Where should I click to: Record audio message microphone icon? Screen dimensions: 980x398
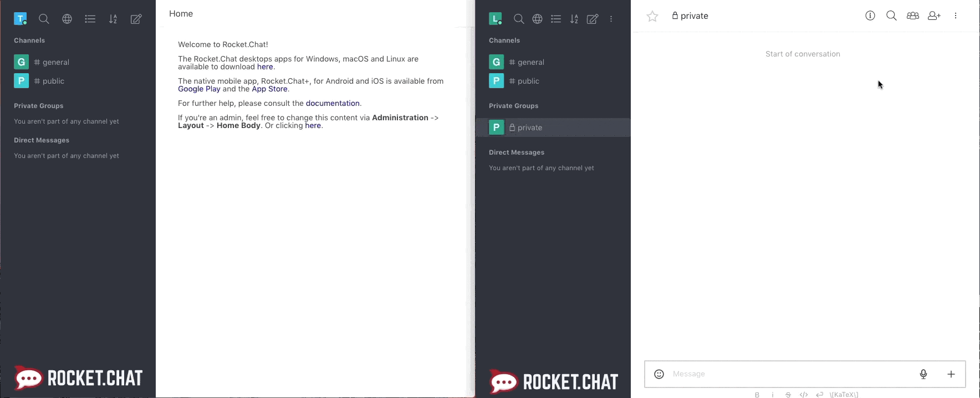click(x=923, y=374)
